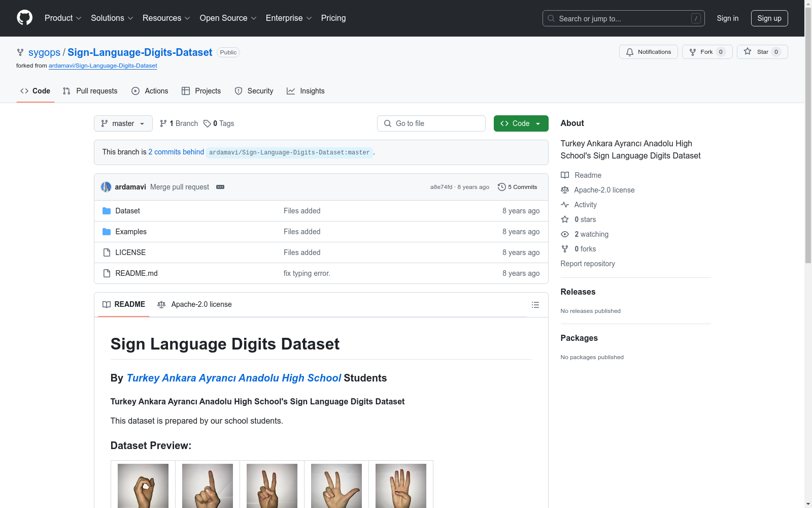Go to Pricing page
The width and height of the screenshot is (812, 508).
(x=333, y=18)
